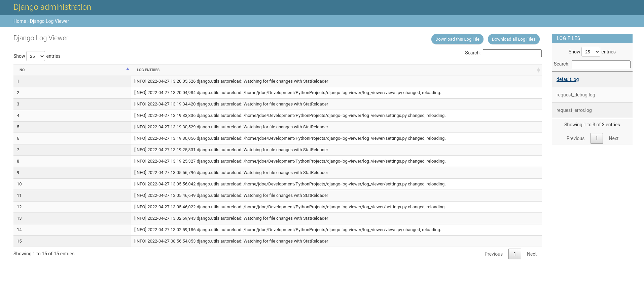Viewport: 644px width, 300px height.
Task: Open the Log Files Show entries dropdown
Action: (591, 52)
